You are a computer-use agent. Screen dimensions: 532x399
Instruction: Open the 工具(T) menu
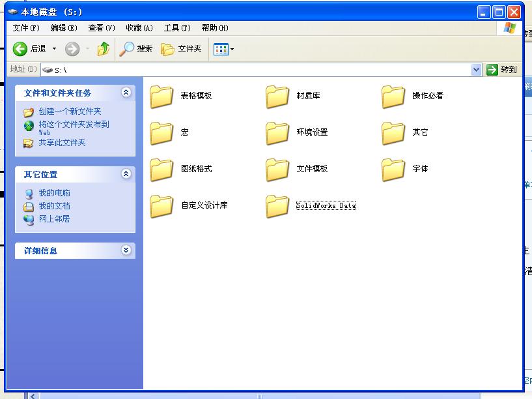[177, 28]
